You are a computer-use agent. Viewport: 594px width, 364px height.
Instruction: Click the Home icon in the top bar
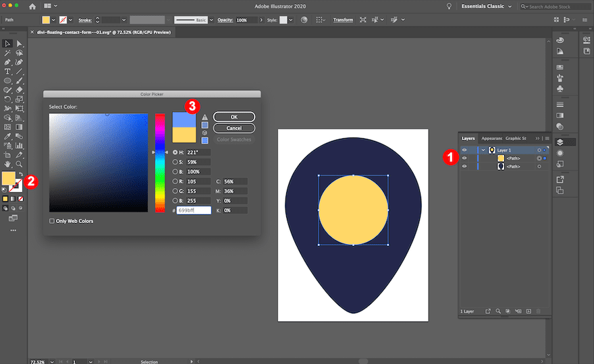(x=32, y=6)
